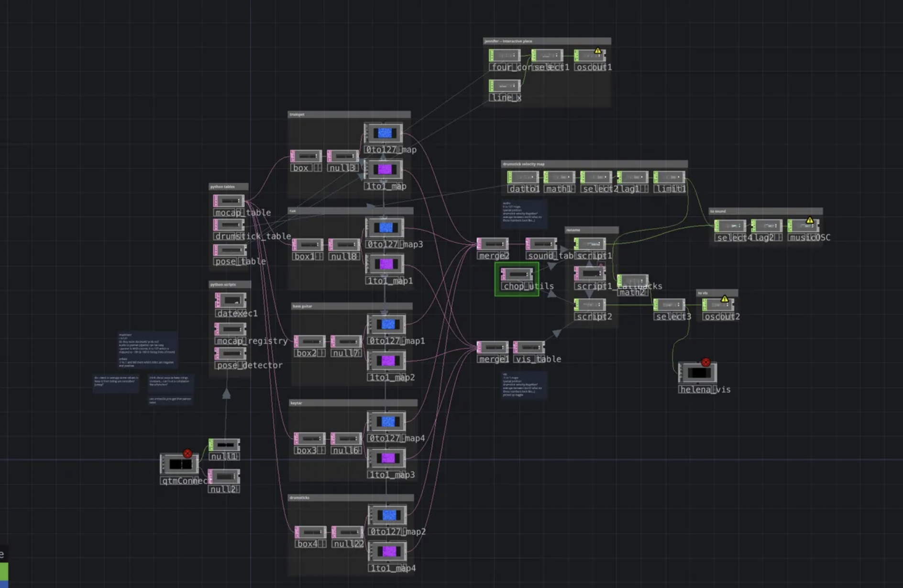Click the red error badge on qtmConnect
Viewport: 903px width, 588px height.
point(187,453)
